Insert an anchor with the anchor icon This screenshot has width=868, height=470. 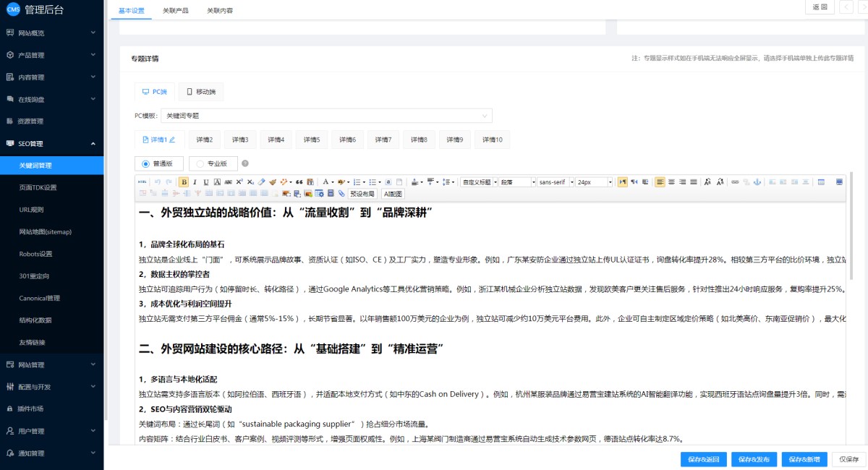point(757,182)
